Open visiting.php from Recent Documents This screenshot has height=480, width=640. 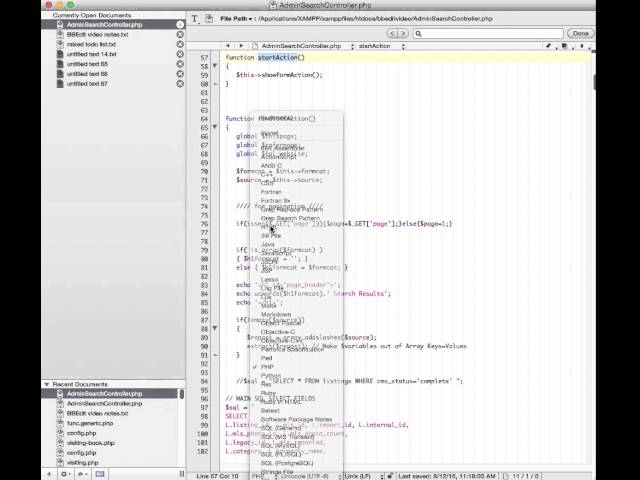tap(82, 462)
